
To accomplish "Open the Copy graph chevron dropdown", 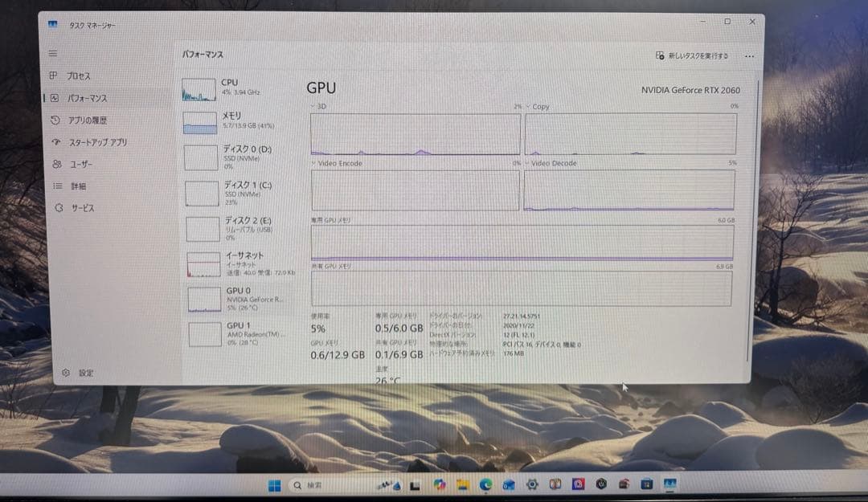I will tap(530, 106).
